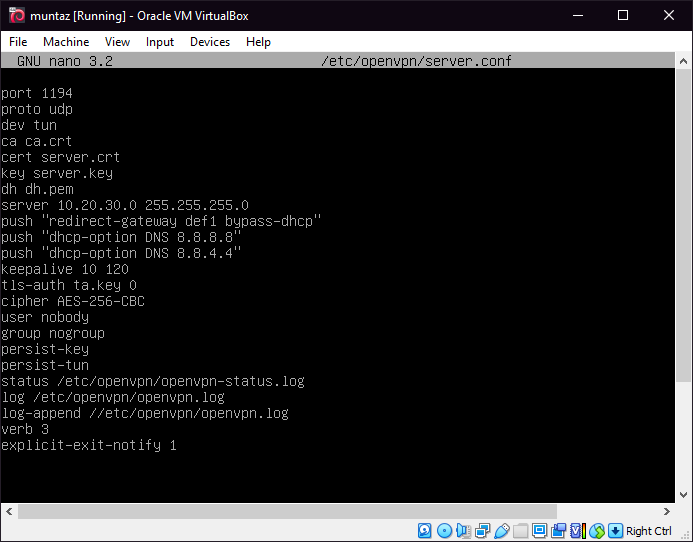Screen dimensions: 693x542
Task: Minimize the VirtualBox window
Action: [x=578, y=15]
